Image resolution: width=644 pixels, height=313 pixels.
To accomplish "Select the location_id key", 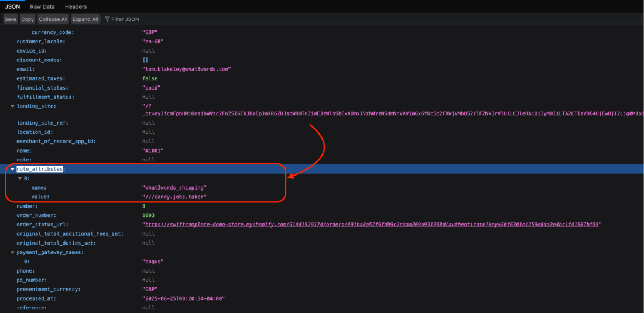I will click(35, 132).
